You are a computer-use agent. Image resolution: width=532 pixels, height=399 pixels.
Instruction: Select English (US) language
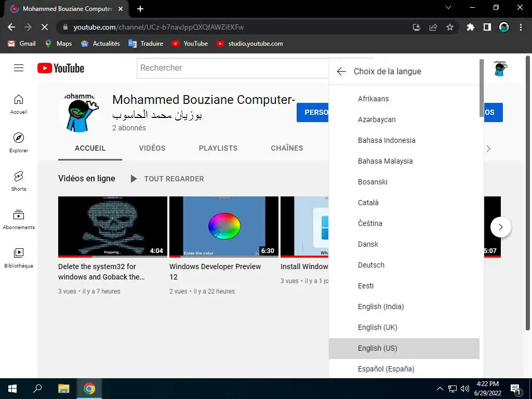click(404, 348)
